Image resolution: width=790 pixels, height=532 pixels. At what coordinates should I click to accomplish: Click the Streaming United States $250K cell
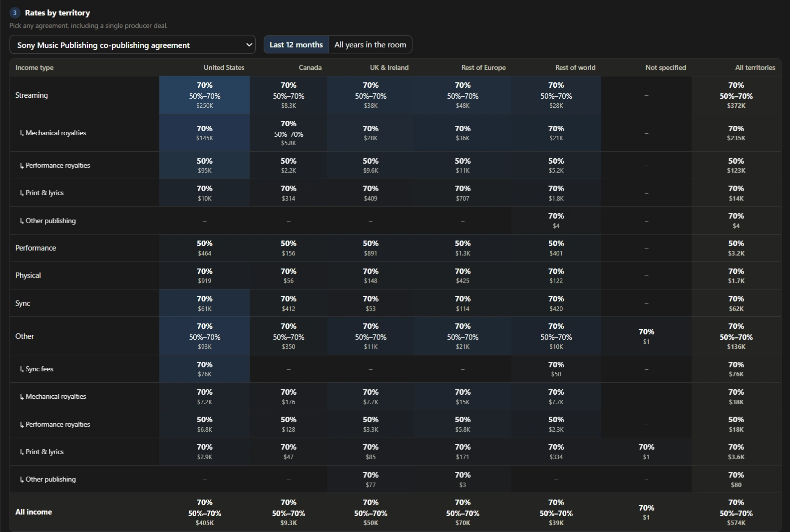(205, 95)
